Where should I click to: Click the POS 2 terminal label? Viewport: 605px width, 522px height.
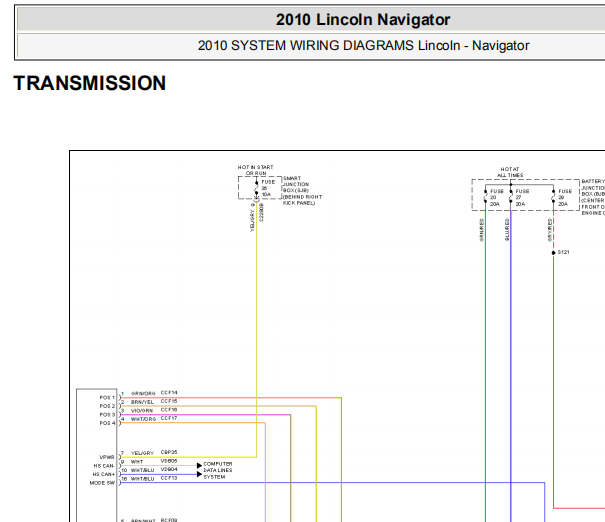pyautogui.click(x=107, y=406)
